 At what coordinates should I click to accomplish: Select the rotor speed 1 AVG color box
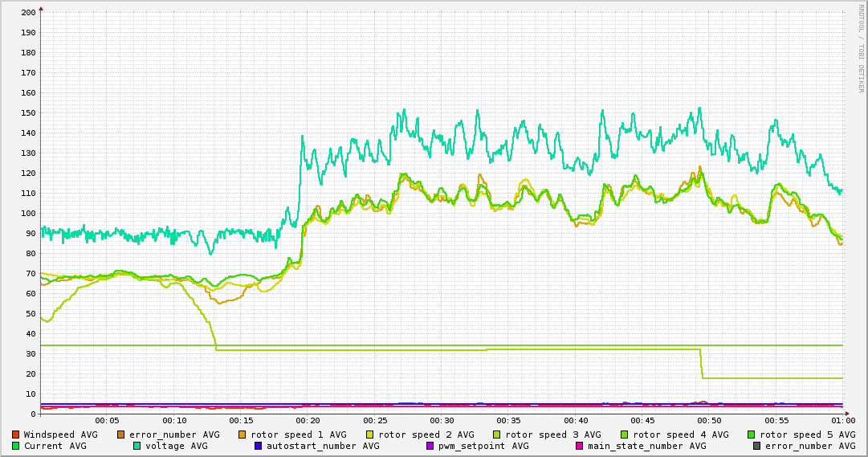[242, 435]
